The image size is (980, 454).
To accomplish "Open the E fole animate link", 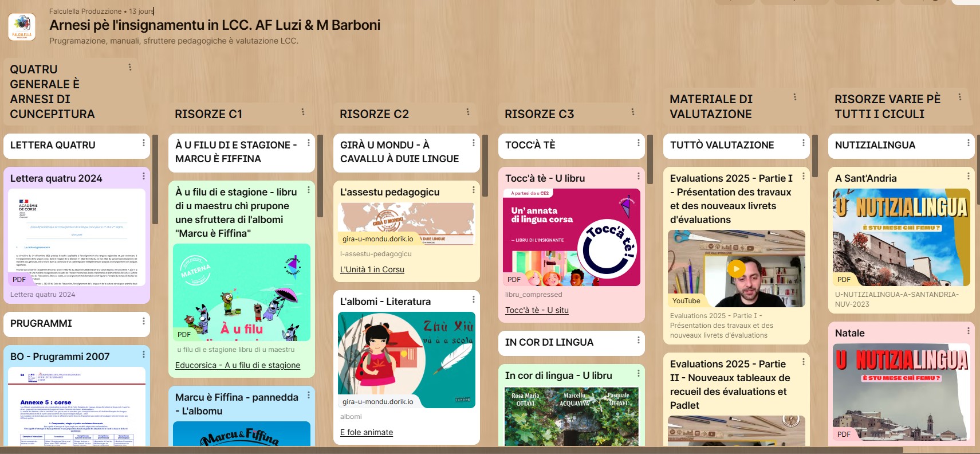I will coord(367,432).
